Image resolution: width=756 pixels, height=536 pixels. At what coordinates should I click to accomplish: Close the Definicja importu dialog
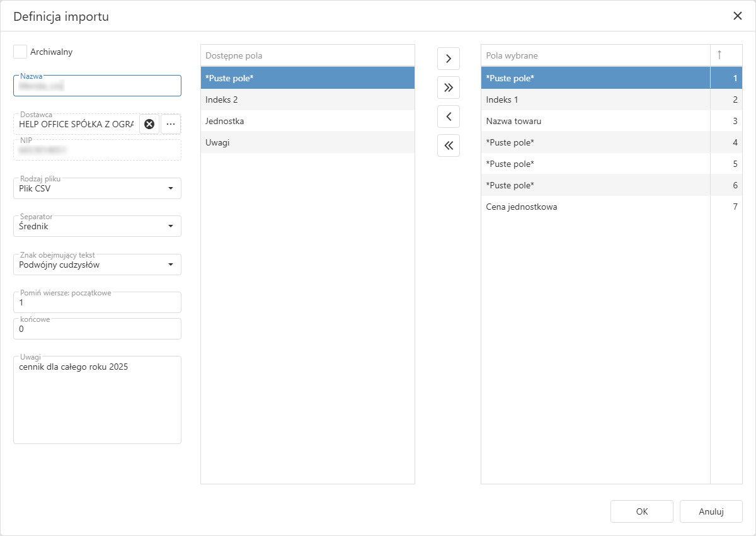pyautogui.click(x=737, y=16)
